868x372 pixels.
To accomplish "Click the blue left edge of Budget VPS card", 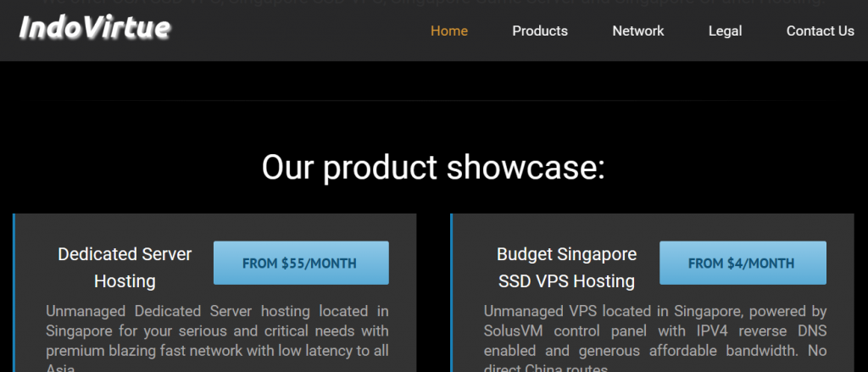I will click(x=452, y=292).
